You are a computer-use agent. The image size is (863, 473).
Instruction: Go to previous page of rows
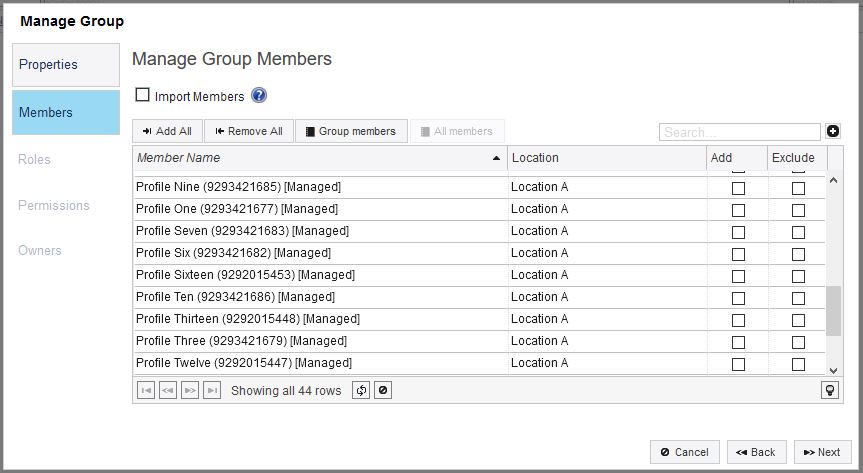click(x=168, y=390)
